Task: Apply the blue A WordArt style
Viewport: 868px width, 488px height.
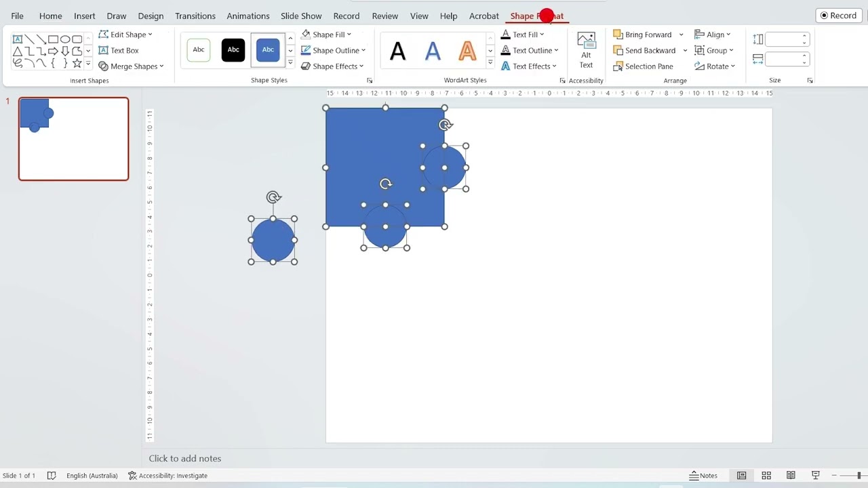Action: pyautogui.click(x=433, y=51)
